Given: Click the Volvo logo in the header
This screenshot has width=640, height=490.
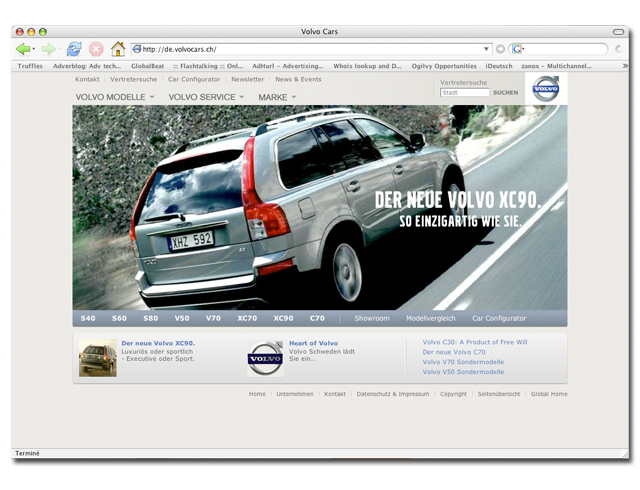Looking at the screenshot, I should point(545,89).
